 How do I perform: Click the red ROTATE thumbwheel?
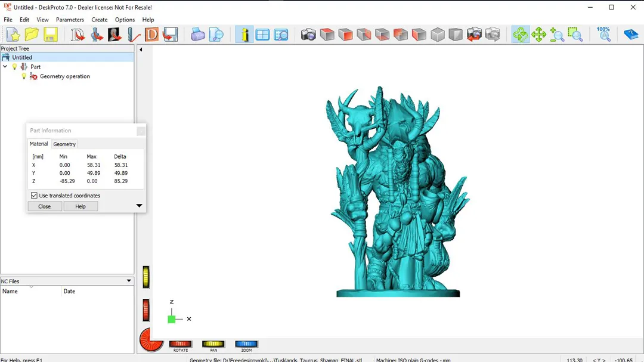180,344
